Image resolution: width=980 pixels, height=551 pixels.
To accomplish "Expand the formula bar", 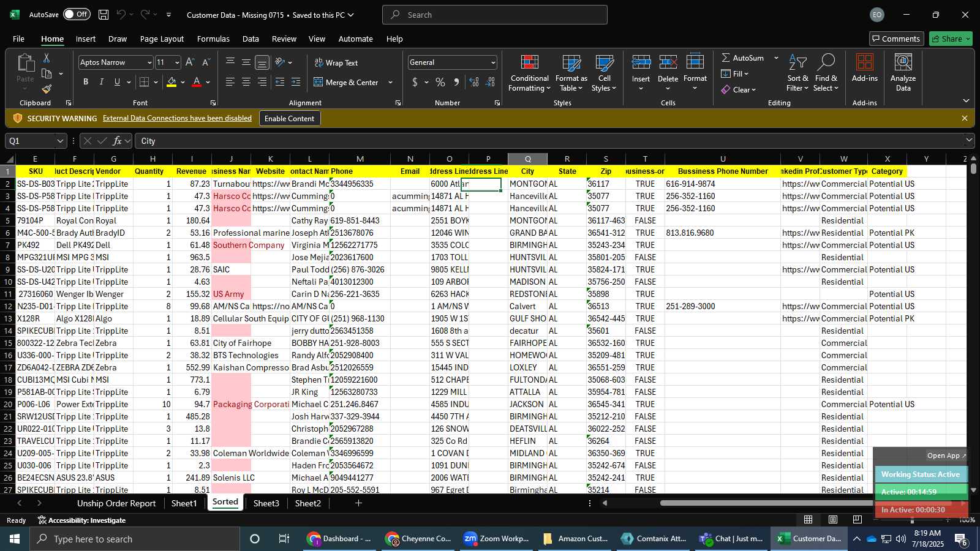I will [x=968, y=141].
